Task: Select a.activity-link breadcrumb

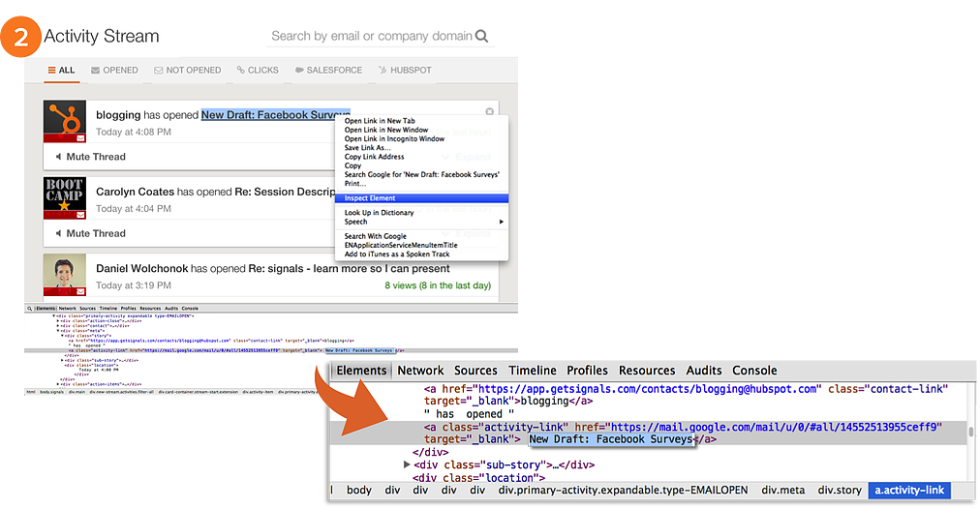Action: tap(909, 491)
